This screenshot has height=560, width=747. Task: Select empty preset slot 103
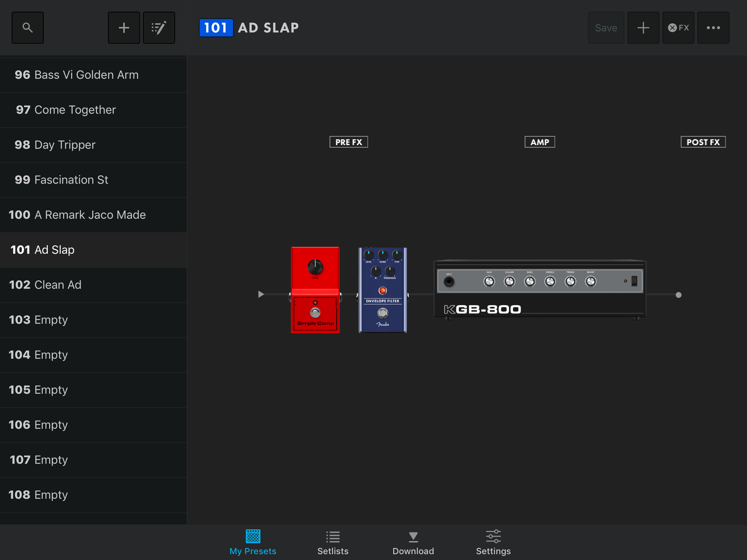click(x=93, y=320)
